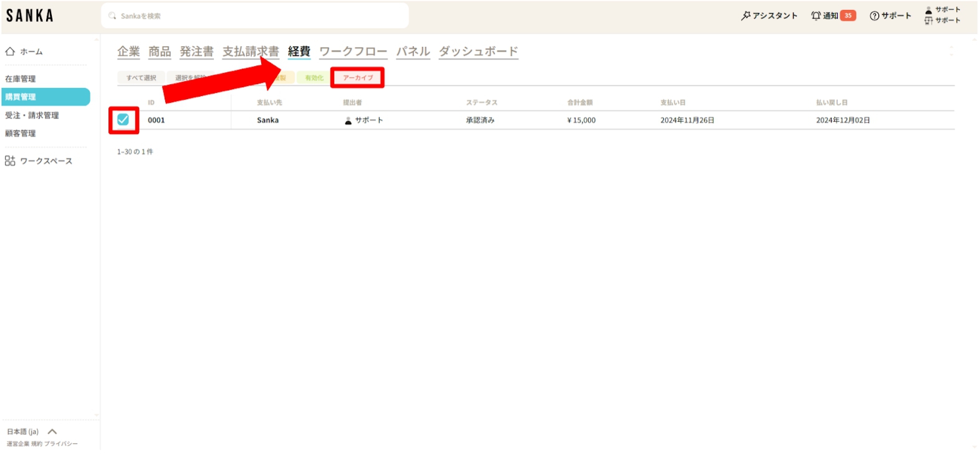
Task: Click the プライバシー footer link
Action: tap(61, 444)
